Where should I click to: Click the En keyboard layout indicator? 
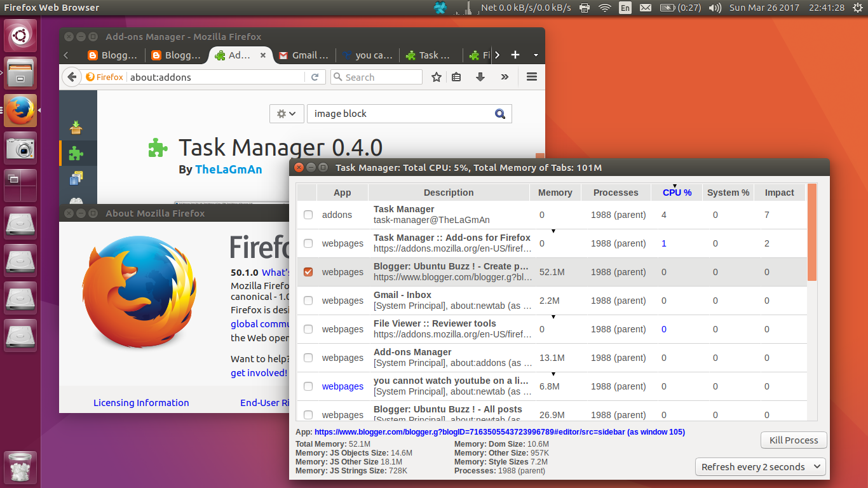coord(625,8)
